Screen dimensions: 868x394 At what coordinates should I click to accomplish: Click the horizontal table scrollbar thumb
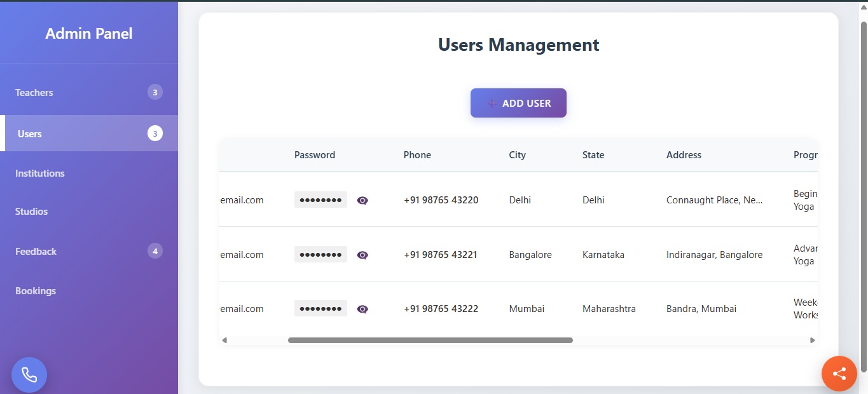point(430,341)
